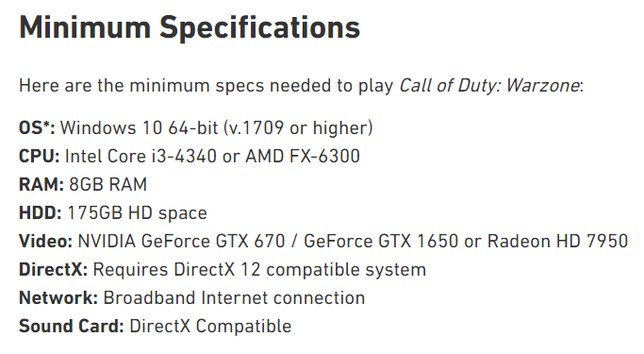The width and height of the screenshot is (644, 354).
Task: Click 175GB HD space text
Action: tap(137, 213)
